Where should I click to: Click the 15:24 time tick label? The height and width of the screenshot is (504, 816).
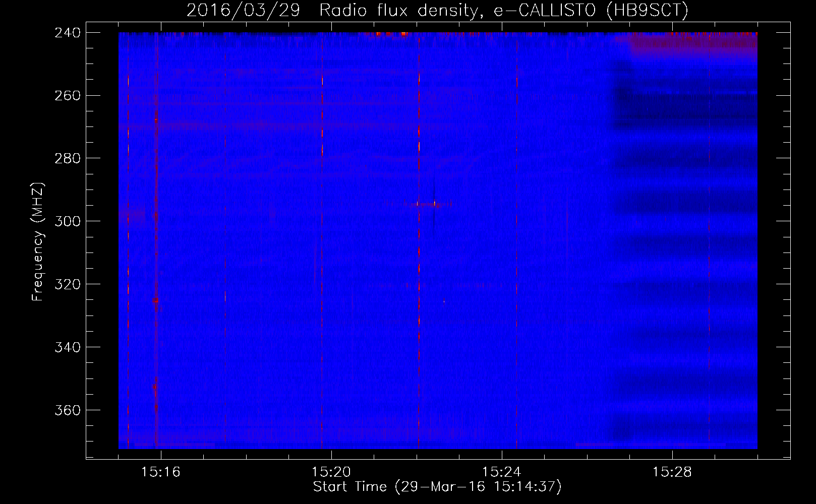pyautogui.click(x=502, y=472)
